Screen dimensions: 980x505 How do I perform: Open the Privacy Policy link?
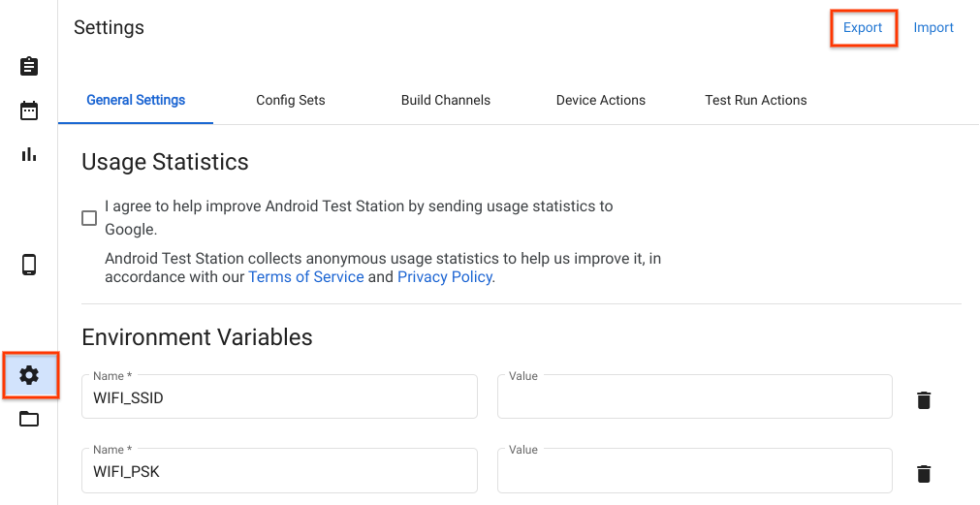[445, 277]
